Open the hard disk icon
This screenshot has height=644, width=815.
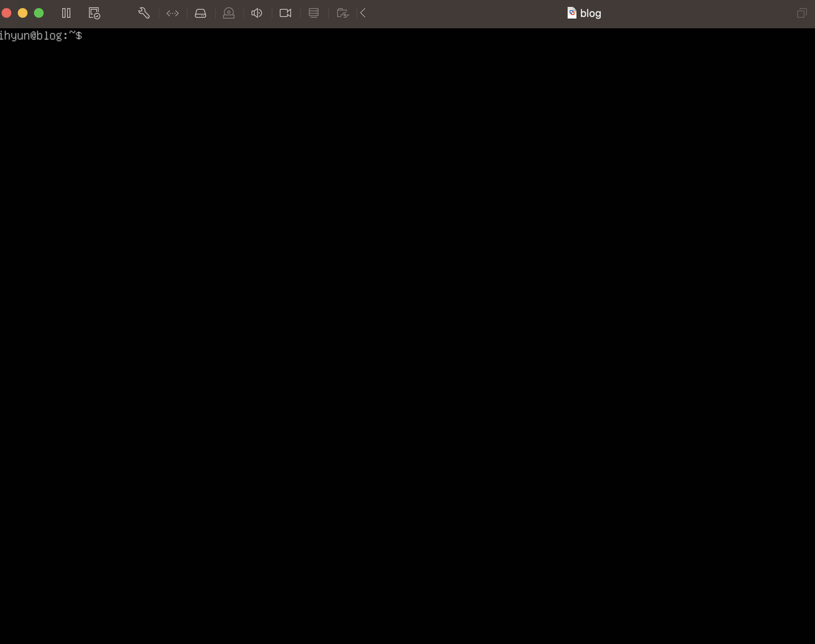[201, 13]
